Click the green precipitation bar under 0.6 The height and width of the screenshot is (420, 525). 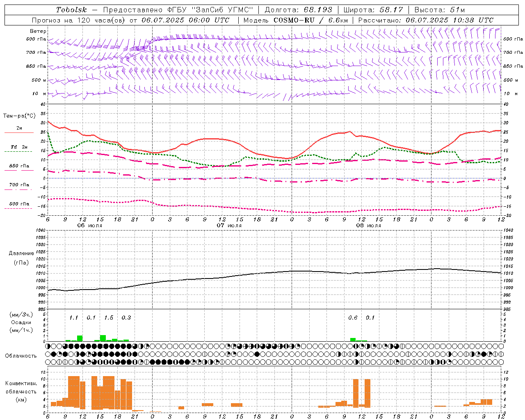click(353, 340)
